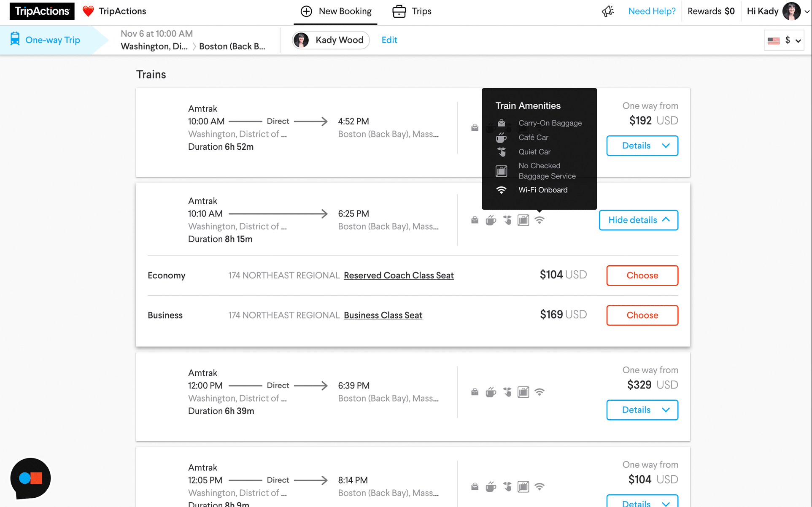Choose the Economy $104 fare

tap(642, 275)
